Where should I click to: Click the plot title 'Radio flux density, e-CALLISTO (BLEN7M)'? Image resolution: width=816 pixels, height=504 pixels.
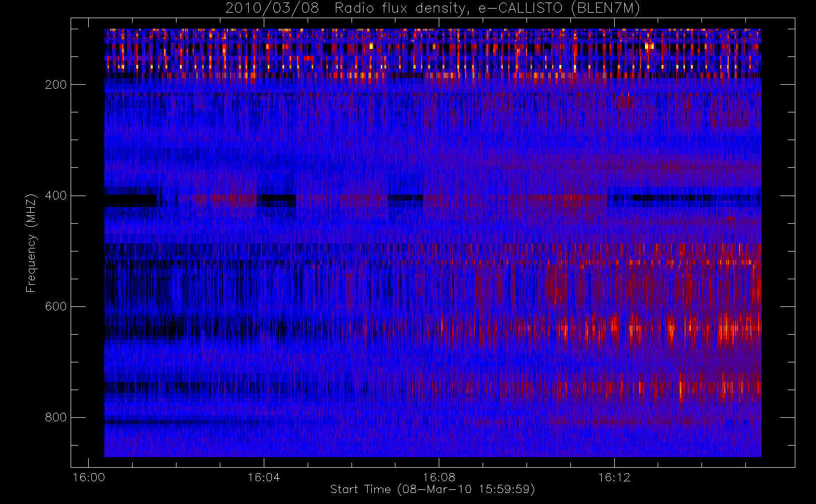(x=487, y=9)
